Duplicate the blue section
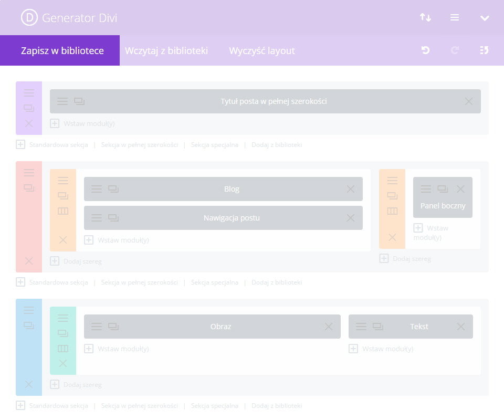 tap(29, 325)
